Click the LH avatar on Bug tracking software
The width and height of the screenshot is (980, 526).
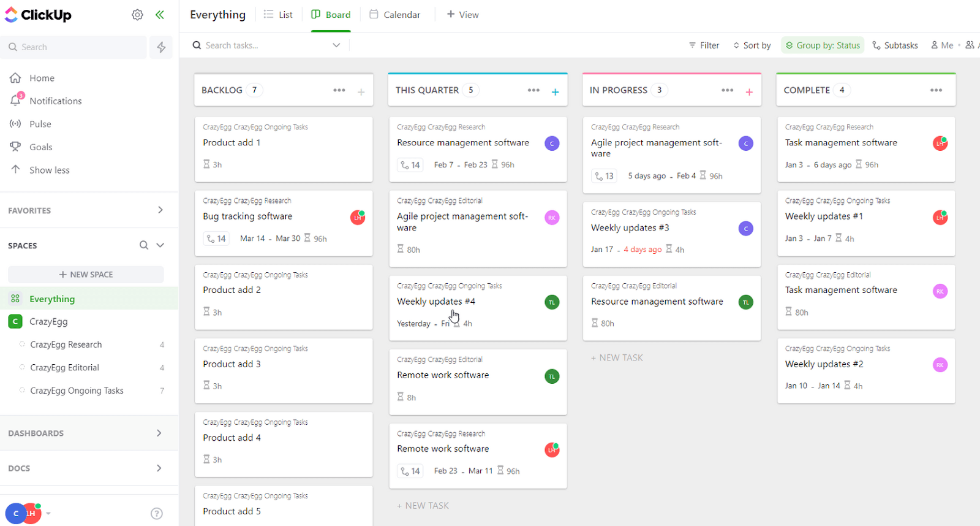click(358, 217)
